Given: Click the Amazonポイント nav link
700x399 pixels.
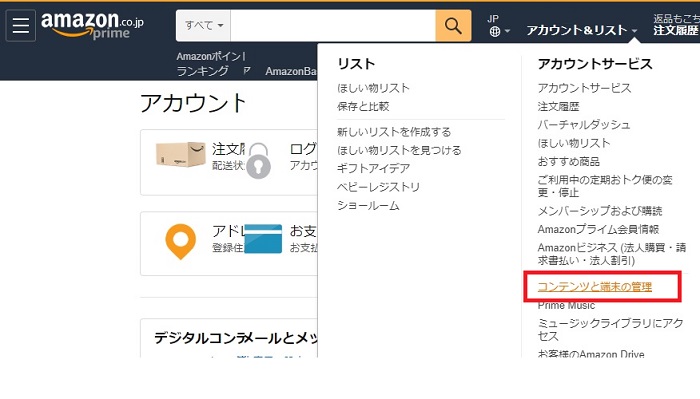Looking at the screenshot, I should click(x=211, y=56).
